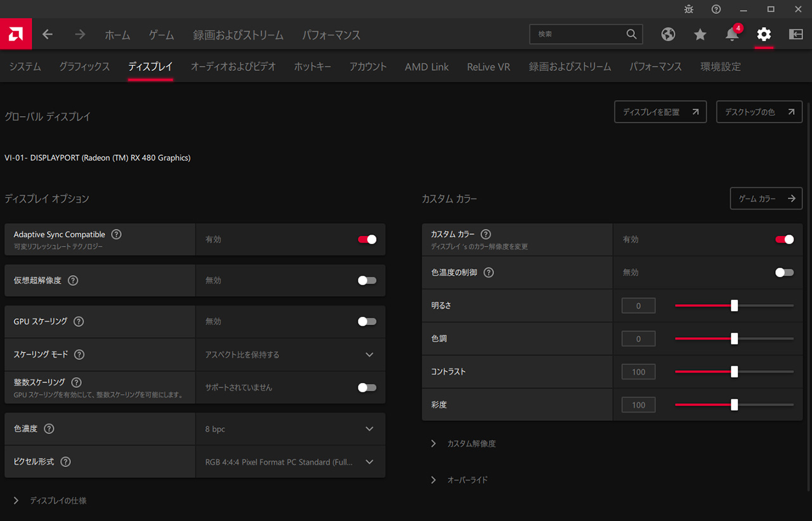Viewport: 812px width, 521px height.
Task: Switch to ゲーム tab
Action: pyautogui.click(x=161, y=35)
